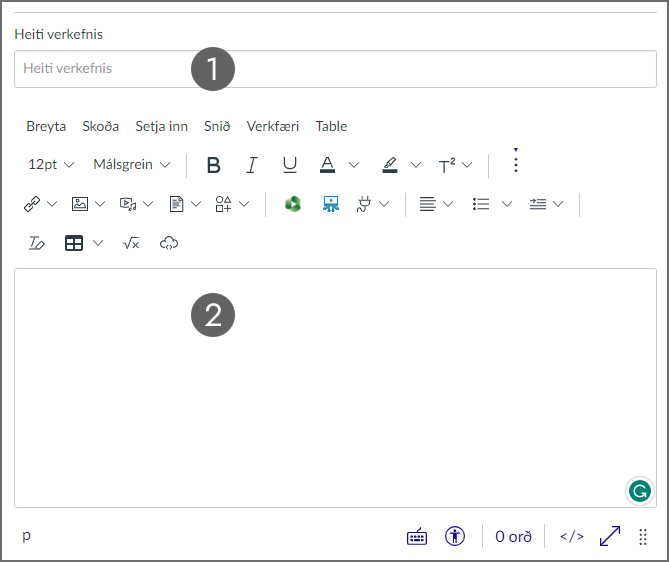This screenshot has height=562, width=669.
Task: Expand the table insert dropdown
Action: (97, 243)
